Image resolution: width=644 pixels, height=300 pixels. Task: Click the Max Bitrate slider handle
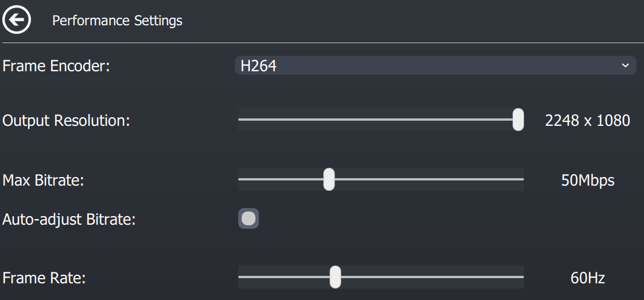coord(329,179)
